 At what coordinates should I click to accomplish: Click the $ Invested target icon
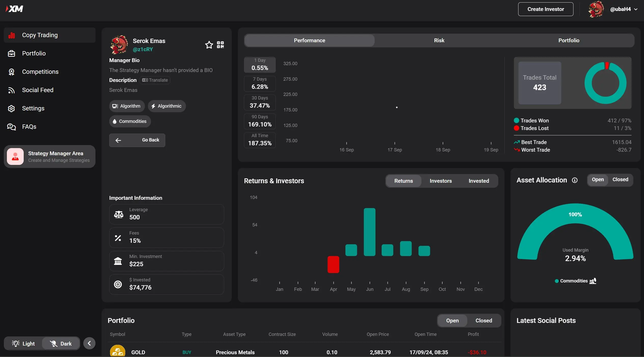pyautogui.click(x=118, y=284)
